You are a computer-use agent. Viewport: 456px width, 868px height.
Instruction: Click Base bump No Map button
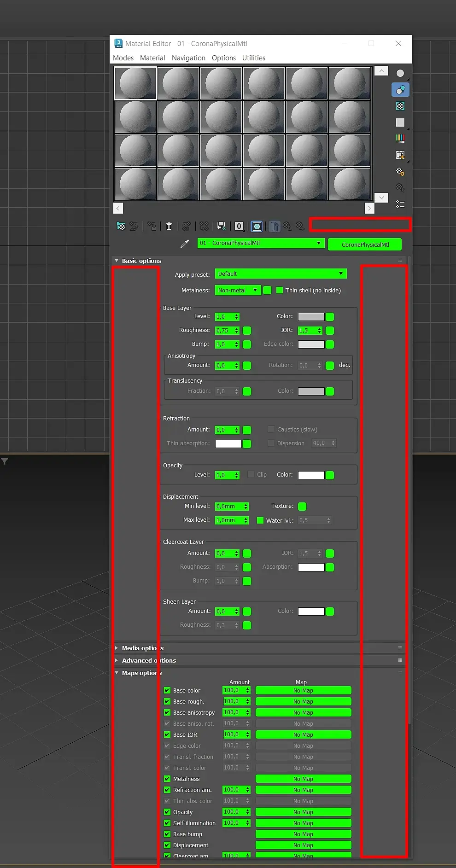pos(303,834)
